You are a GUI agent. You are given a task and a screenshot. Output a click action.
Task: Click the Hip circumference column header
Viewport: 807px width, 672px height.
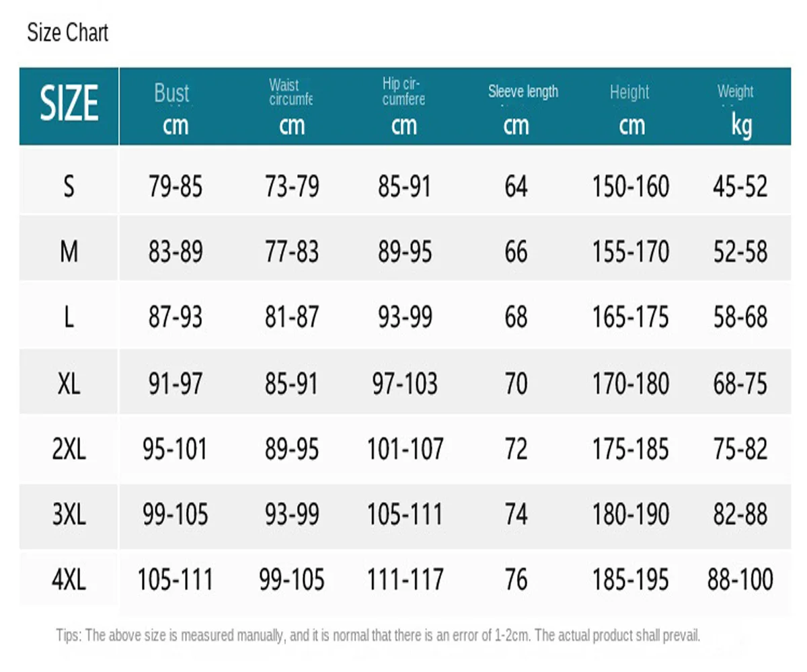pos(403,107)
